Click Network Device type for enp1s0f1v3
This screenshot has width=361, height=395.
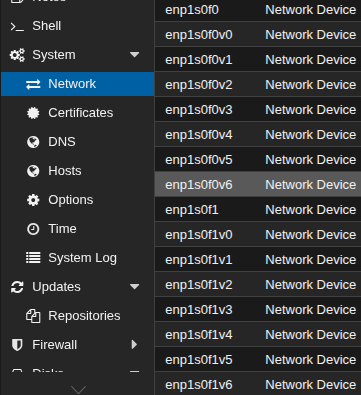tap(311, 310)
